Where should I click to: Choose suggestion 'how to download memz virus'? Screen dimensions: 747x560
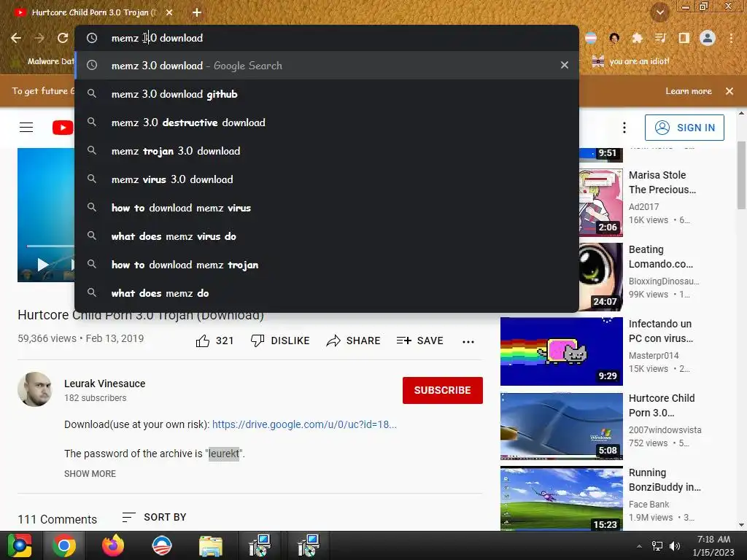(x=327, y=208)
